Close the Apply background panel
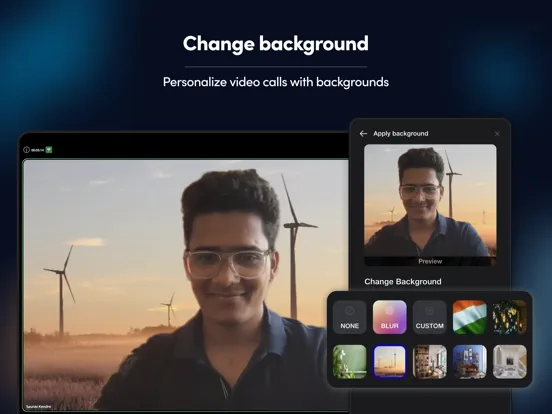Image resolution: width=552 pixels, height=414 pixels. point(497,134)
